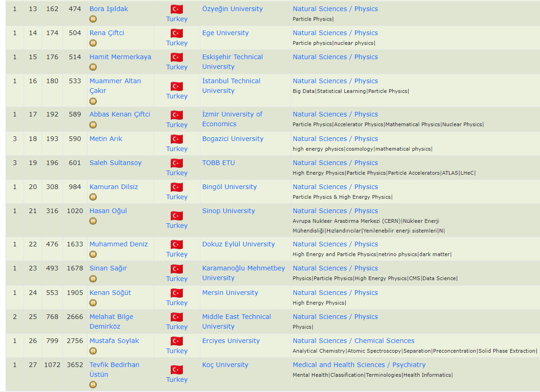Click the Turkey flag in Melahat Bilge Demirköz's row
This screenshot has width=540, height=392.
click(x=177, y=317)
